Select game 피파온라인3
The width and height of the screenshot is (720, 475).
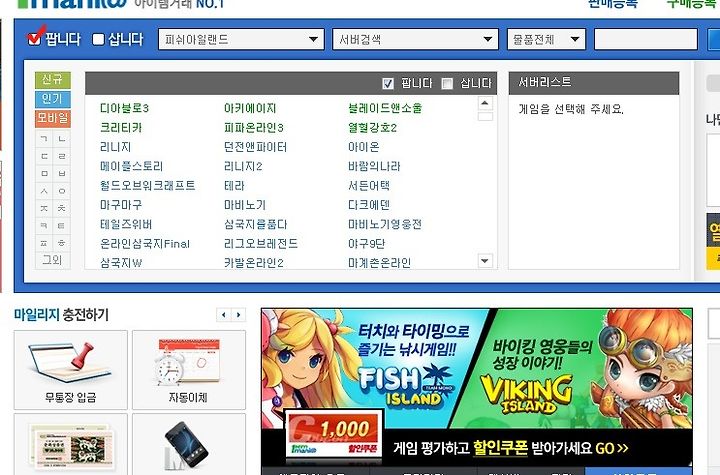(x=254, y=128)
